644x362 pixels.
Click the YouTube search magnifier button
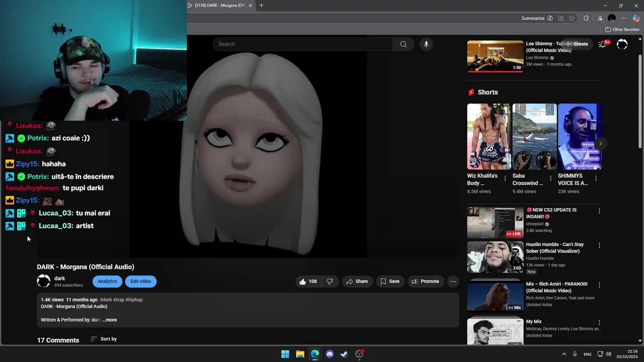click(403, 44)
